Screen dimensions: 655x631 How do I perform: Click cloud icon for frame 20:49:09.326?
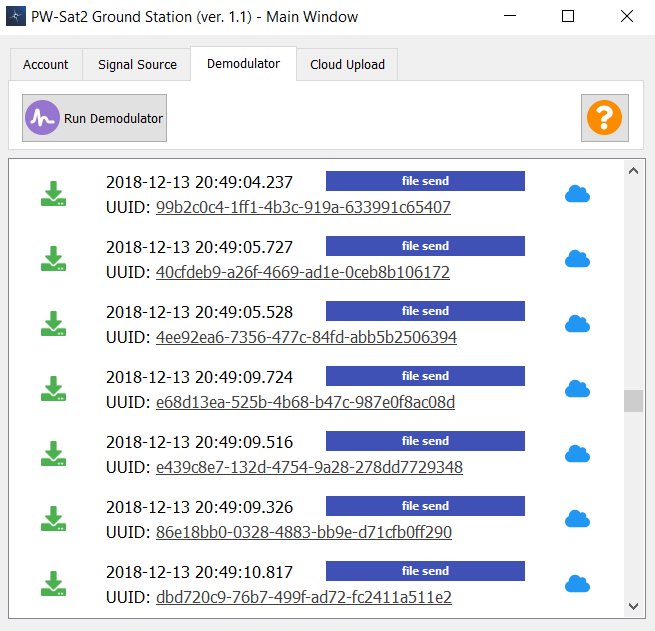coord(577,519)
